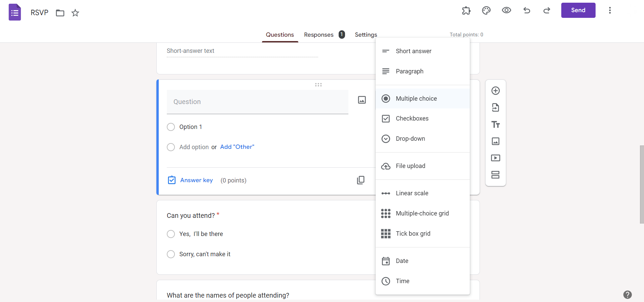Preview the form with eye icon

click(x=506, y=10)
